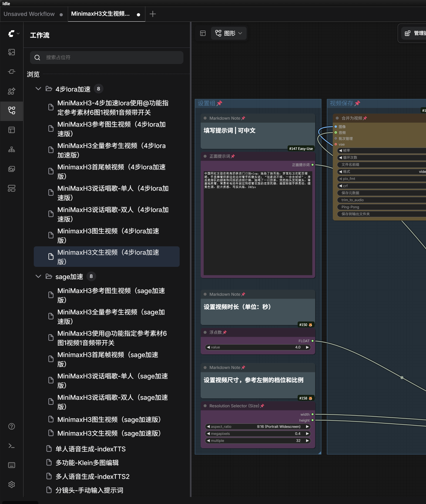426x504 pixels.
Task: Open the keyboard shortcuts icon
Action: [11, 465]
